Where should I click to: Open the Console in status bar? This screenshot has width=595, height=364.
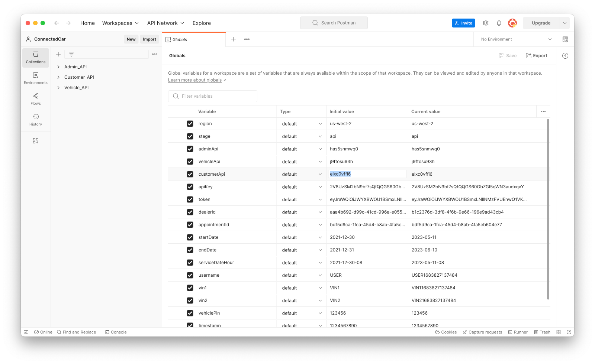click(116, 332)
